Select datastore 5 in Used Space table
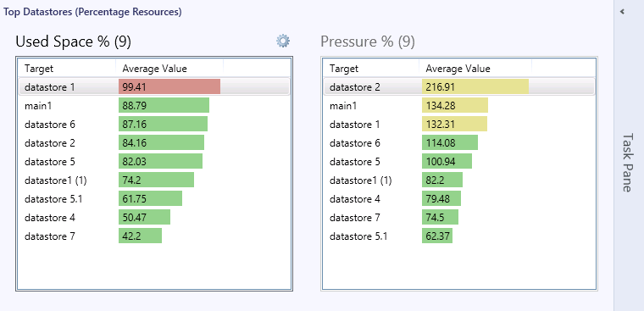 point(154,162)
